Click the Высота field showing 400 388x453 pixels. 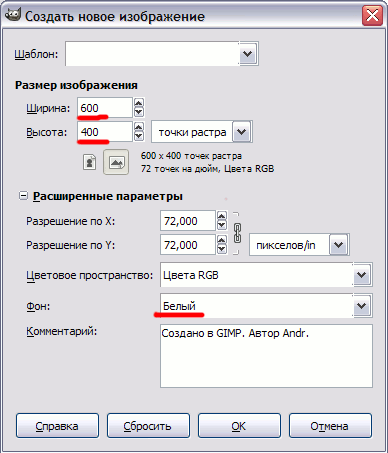(105, 132)
